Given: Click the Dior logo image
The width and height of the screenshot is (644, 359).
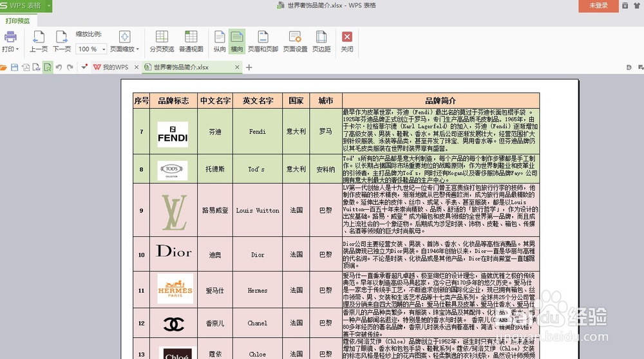Looking at the screenshot, I should [174, 251].
